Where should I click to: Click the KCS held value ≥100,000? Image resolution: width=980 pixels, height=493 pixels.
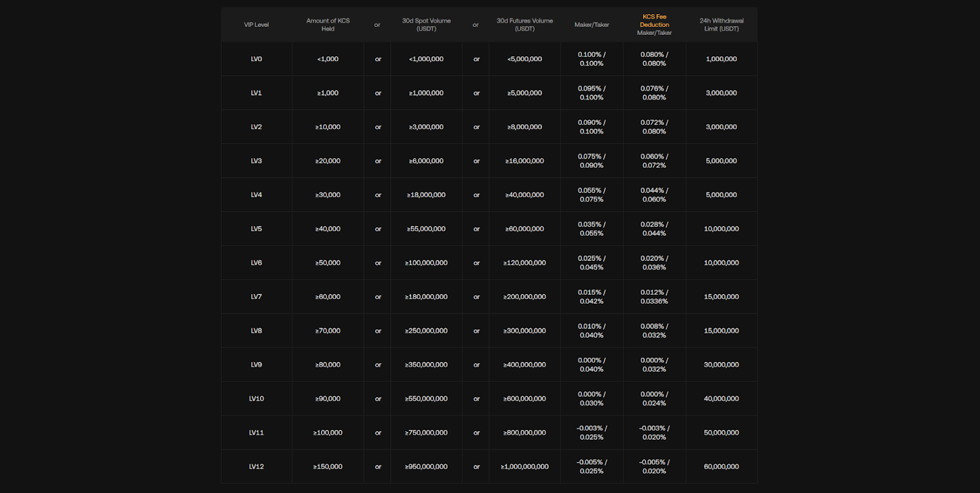pos(328,433)
